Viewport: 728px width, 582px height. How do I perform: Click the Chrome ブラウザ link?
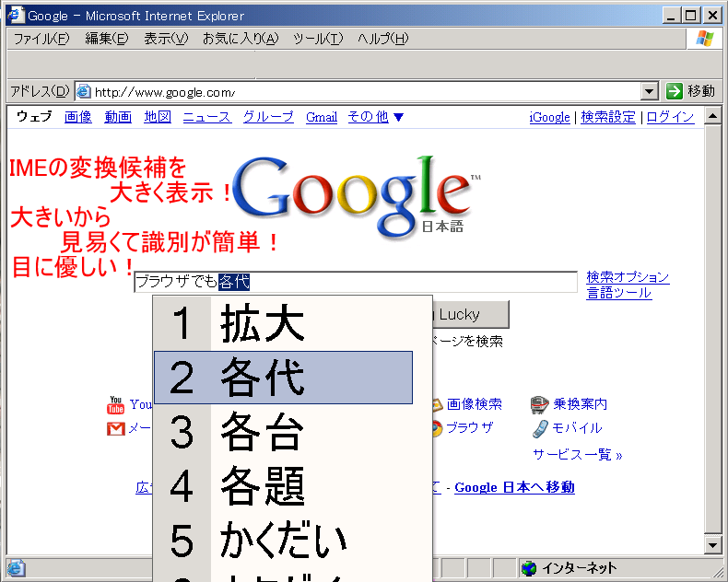click(469, 427)
